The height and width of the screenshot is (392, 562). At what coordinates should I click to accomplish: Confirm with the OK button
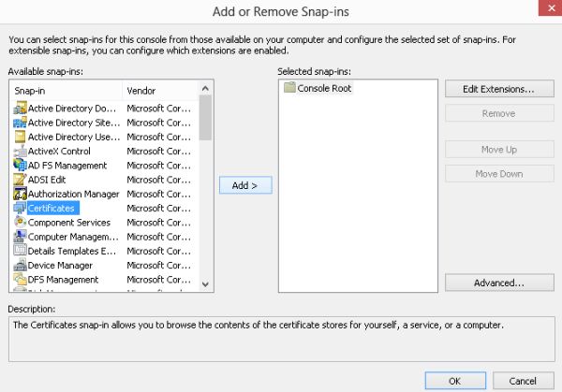[x=455, y=381]
